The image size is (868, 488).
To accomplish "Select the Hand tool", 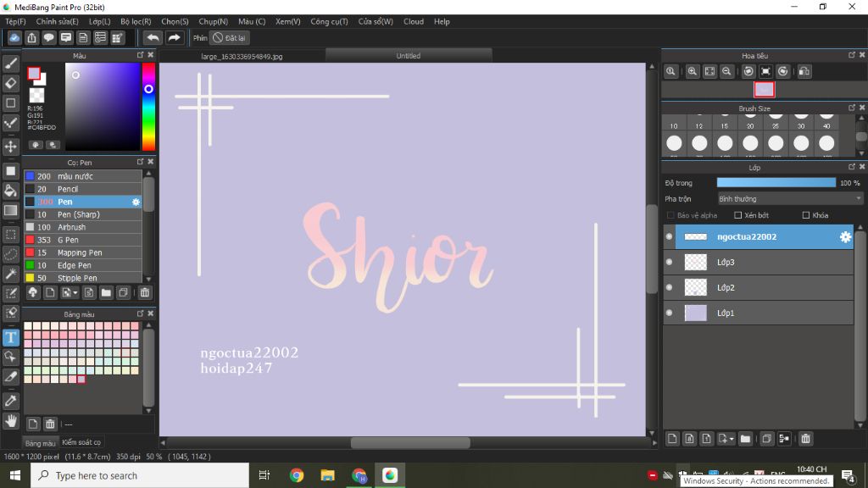I will 10,421.
